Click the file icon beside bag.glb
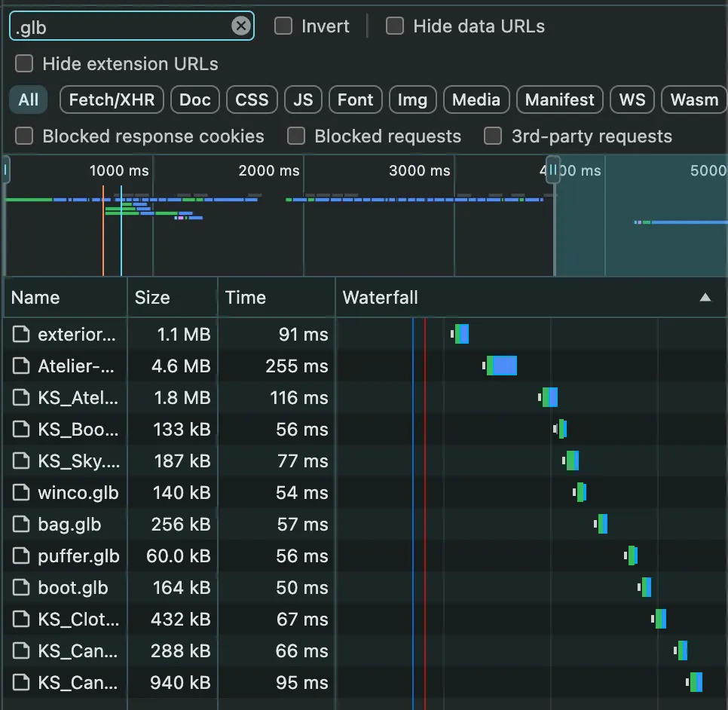Image resolution: width=728 pixels, height=710 pixels. coord(21,525)
